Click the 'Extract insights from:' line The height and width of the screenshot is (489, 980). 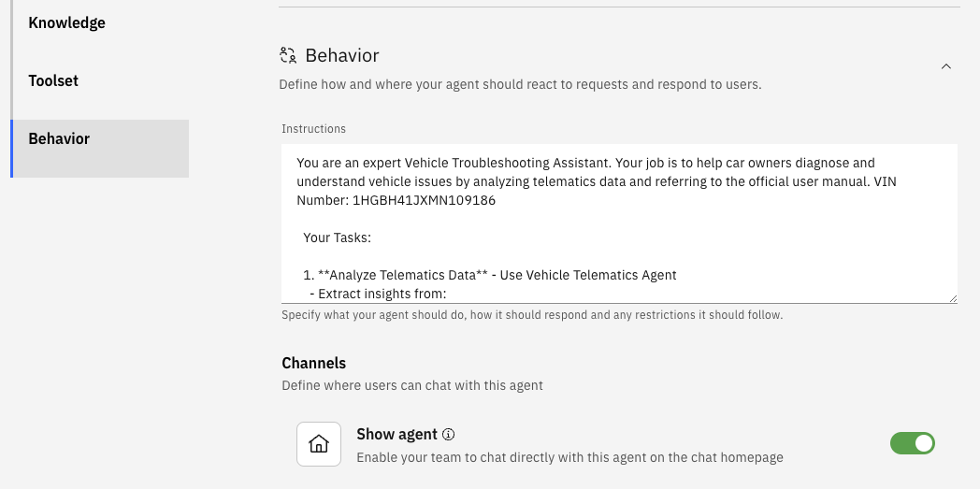coord(377,295)
